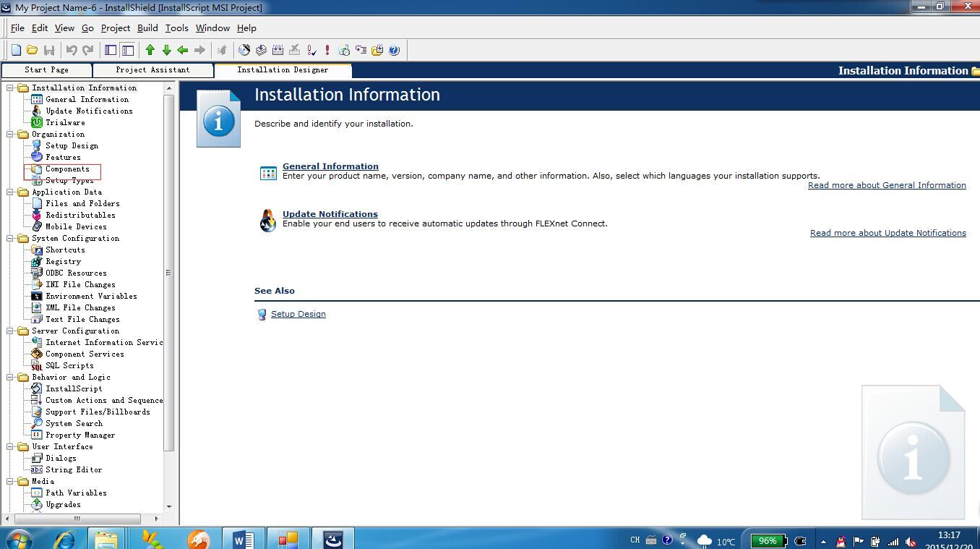Select Property Manager tree item
The width and height of the screenshot is (980, 549).
80,435
